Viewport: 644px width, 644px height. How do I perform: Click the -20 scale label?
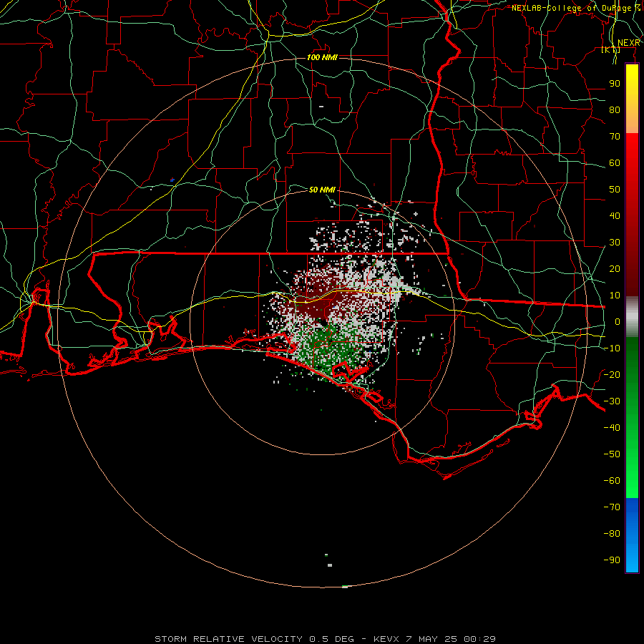[x=612, y=374]
